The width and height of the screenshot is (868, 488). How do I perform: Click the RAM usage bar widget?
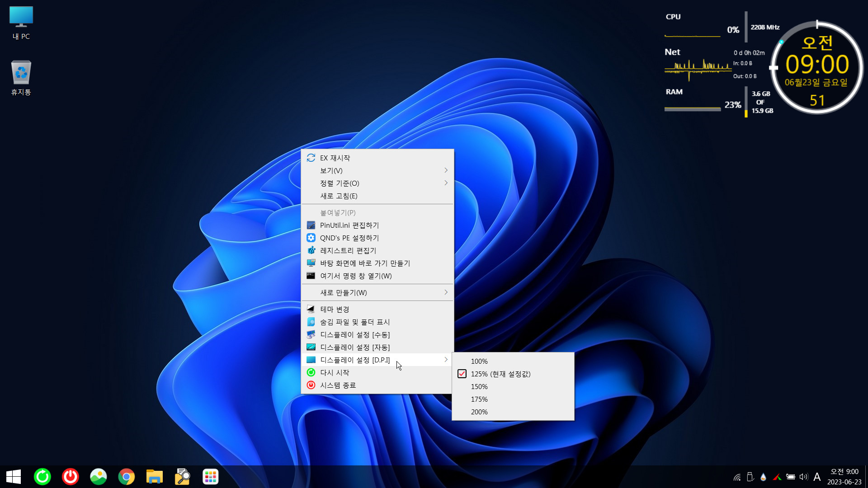(692, 109)
